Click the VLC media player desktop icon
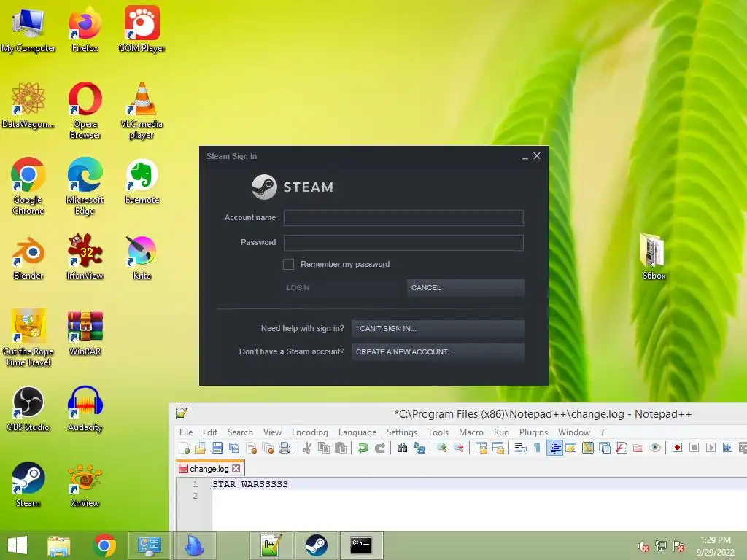Screen dimensions: 747x560 (142, 111)
